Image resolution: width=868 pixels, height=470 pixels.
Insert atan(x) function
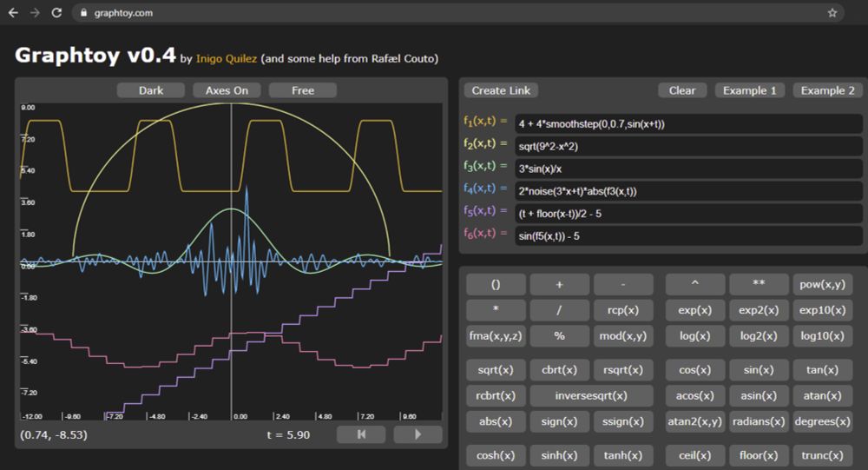pos(823,396)
